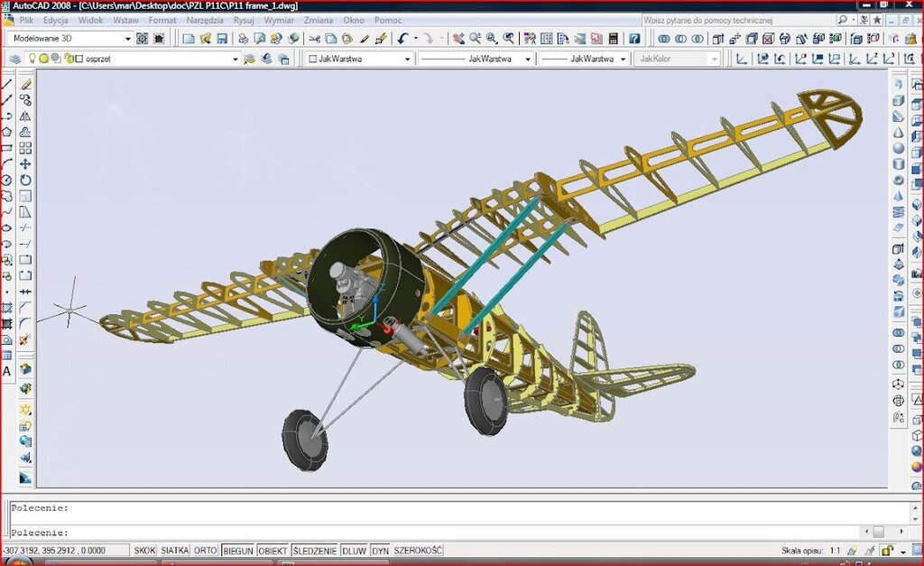Click the Cut scissors icon
This screenshot has width=924, height=566.
[314, 39]
